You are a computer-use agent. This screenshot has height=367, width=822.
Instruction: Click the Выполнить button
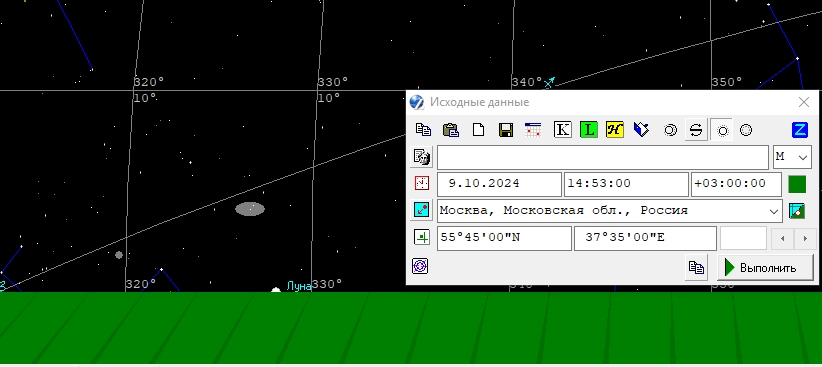[765, 267]
